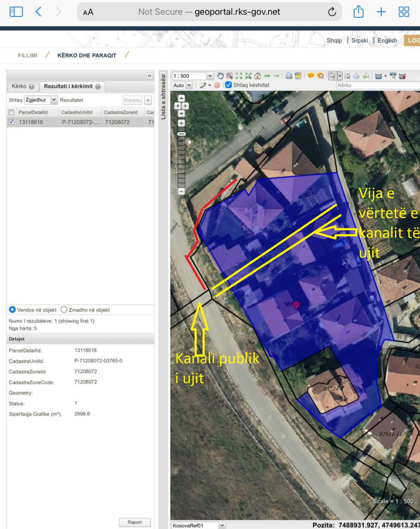Click the Safari reload page icon
The height and width of the screenshot is (529, 420).
tap(332, 12)
